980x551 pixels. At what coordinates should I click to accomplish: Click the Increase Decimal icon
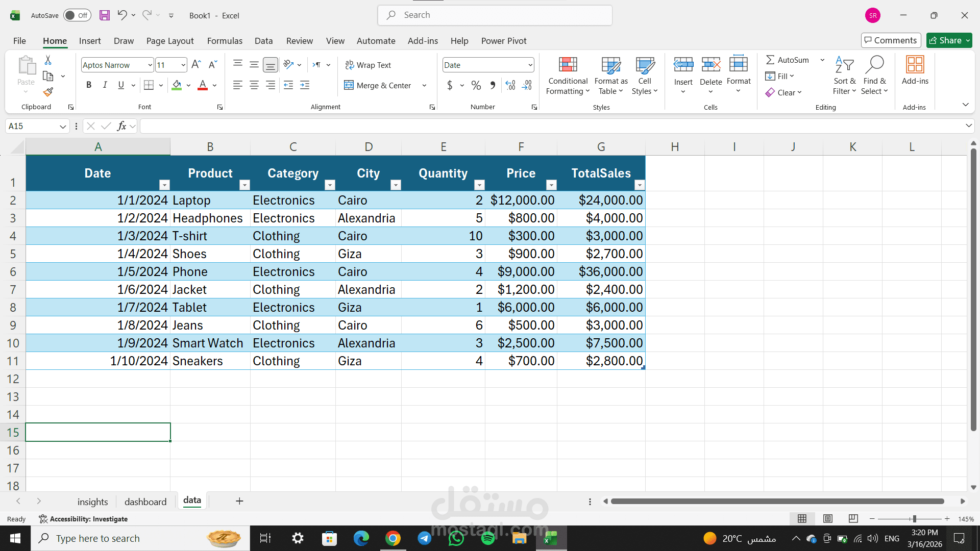coord(510,85)
